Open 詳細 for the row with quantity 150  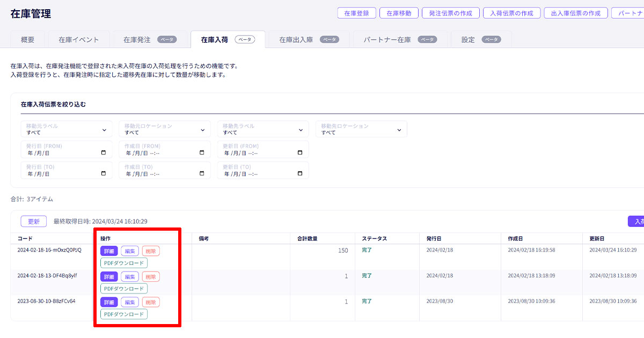[109, 251]
